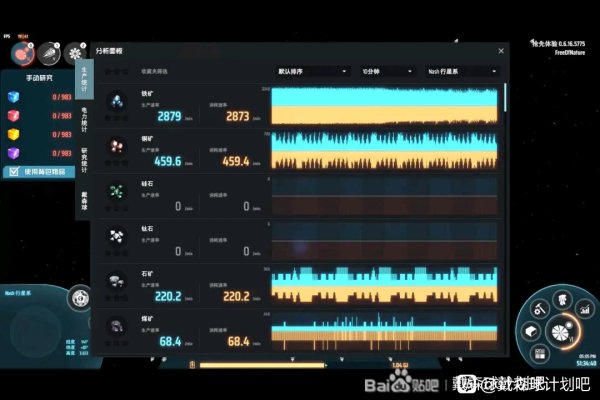Expand the Nash 行星系 scope dropdown

[x=464, y=71]
